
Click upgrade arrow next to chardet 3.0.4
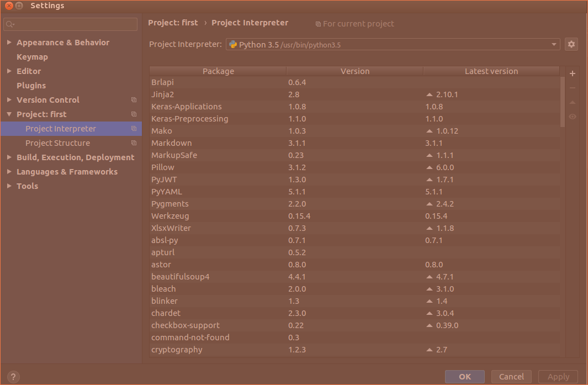(430, 313)
